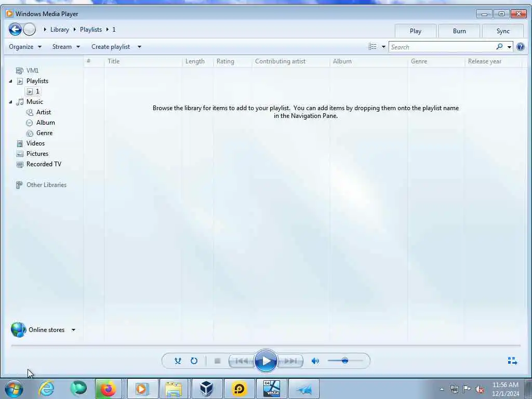
Task: Select Other Libraries in the navigation pane
Action: coord(46,185)
